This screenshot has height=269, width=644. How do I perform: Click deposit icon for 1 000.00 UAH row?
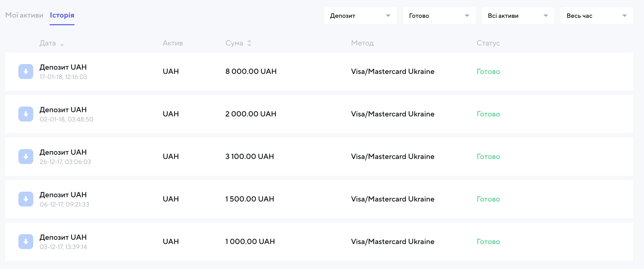tap(26, 242)
